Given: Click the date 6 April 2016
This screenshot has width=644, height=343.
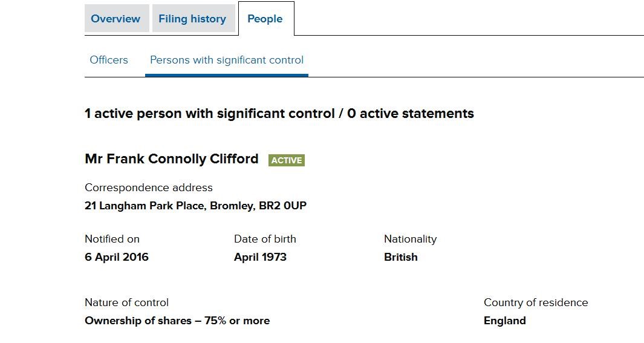Looking at the screenshot, I should coord(117,257).
